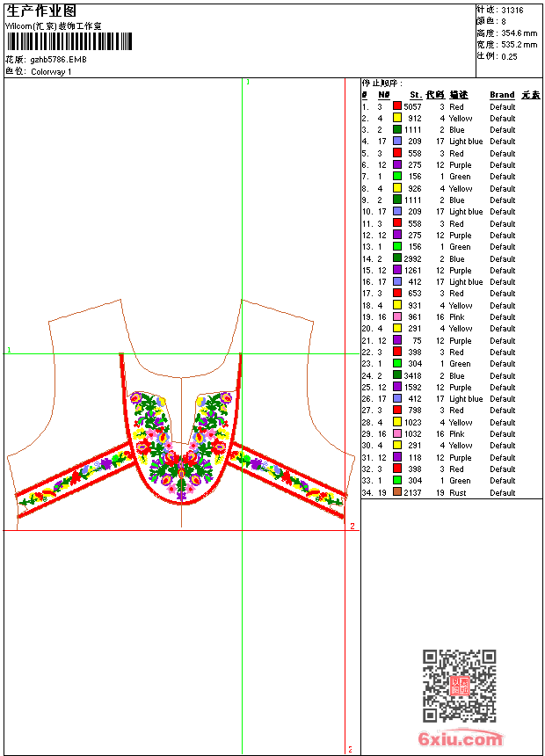Pick the purple swatch in stop row 6
Screen dimensions: 545x756
[397, 164]
